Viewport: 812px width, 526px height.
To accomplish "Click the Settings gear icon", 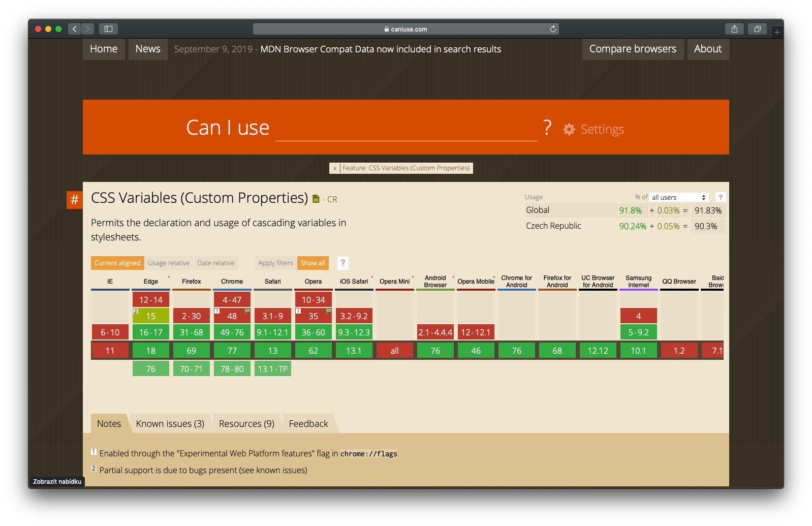I will [569, 129].
